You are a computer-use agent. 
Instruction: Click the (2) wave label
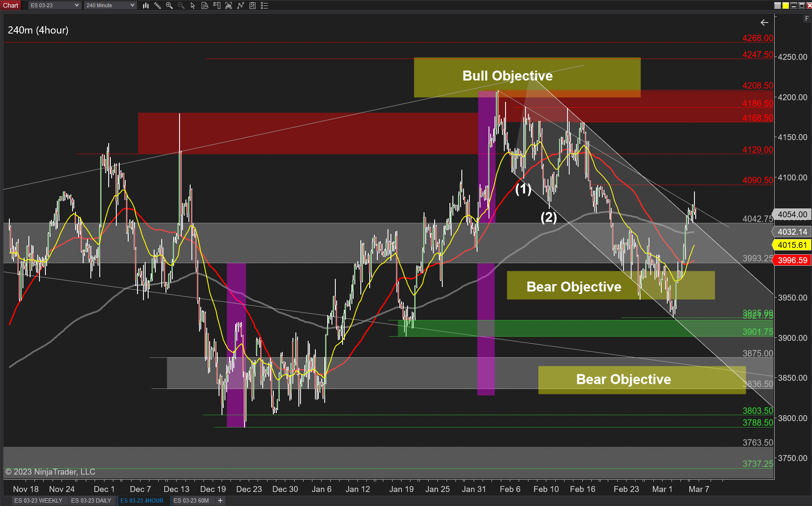tap(548, 217)
